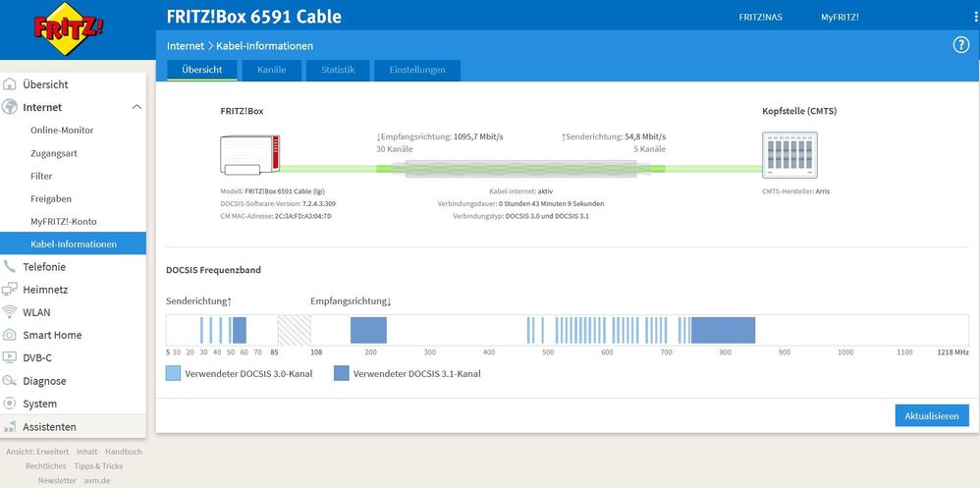This screenshot has height=488, width=980.
Task: Collapse the Internet menu chevron
Action: click(136, 107)
